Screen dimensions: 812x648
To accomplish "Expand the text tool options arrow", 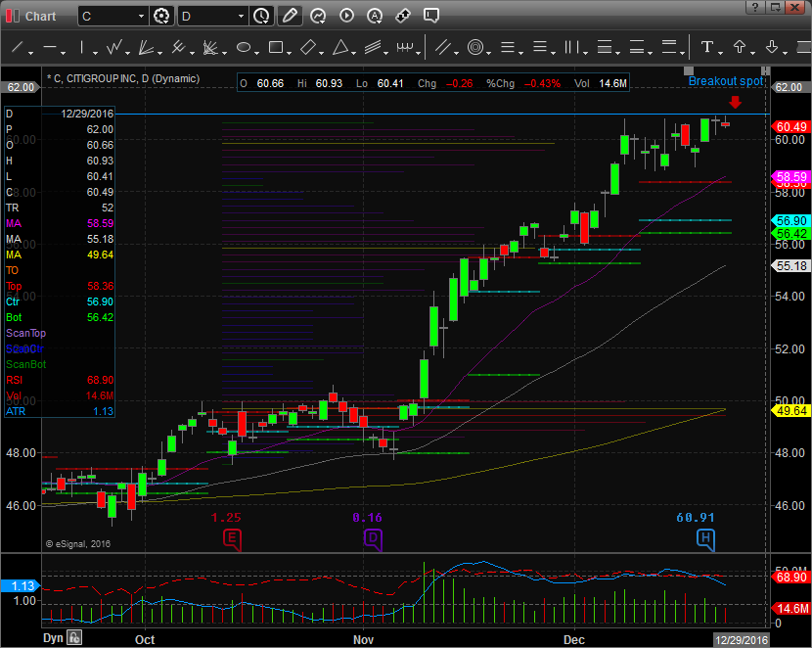I will [720, 53].
